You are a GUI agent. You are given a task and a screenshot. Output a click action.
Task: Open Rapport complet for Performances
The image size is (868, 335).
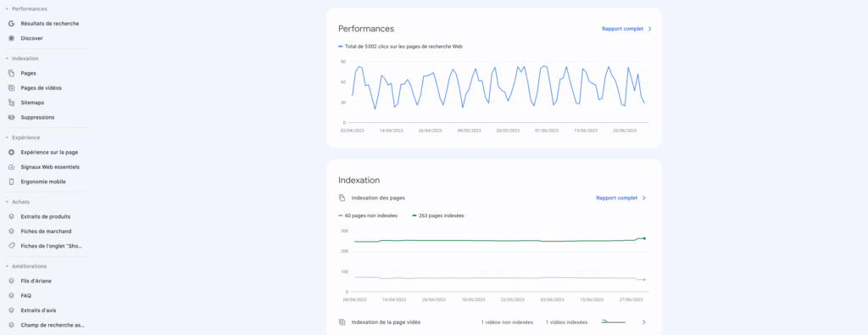coord(626,29)
